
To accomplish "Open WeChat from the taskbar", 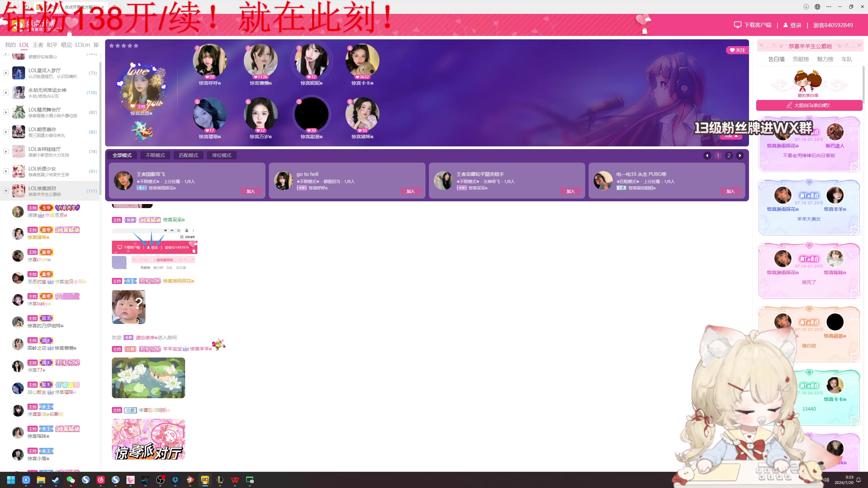I will (71, 480).
